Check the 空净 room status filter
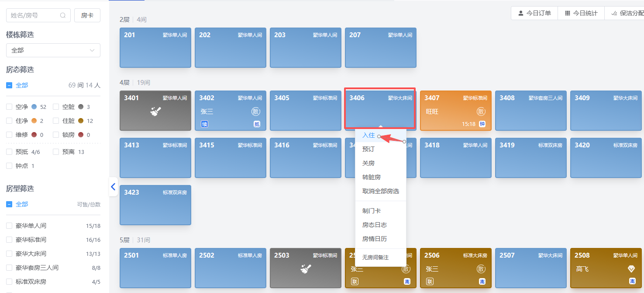Screen dimensions: 644x293 (9, 107)
